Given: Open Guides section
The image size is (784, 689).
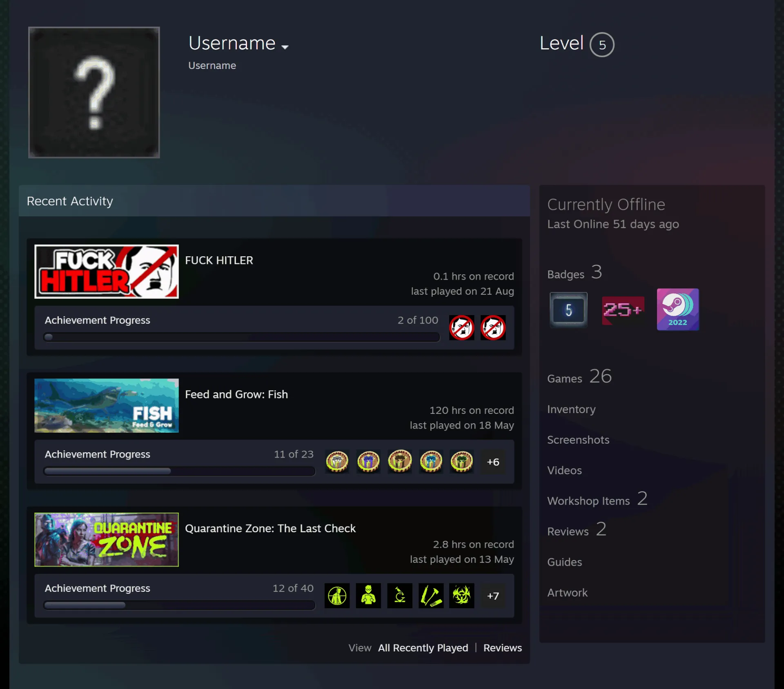Looking at the screenshot, I should pyautogui.click(x=564, y=562).
